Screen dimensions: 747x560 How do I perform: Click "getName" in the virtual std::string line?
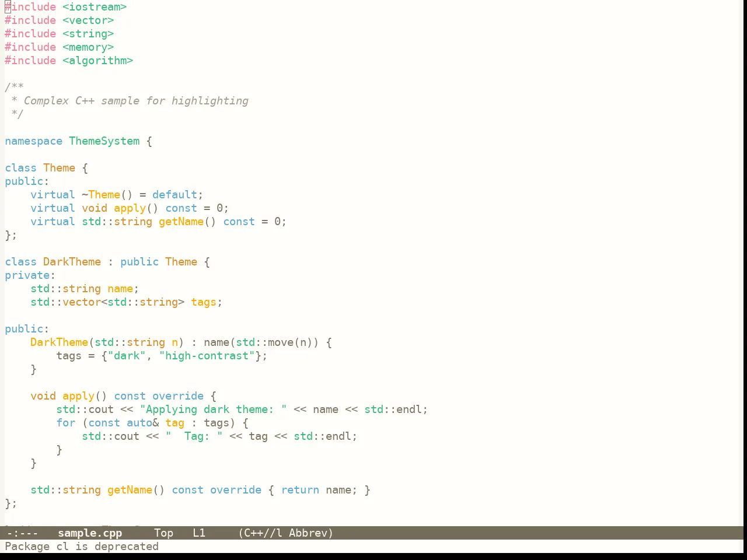181,222
